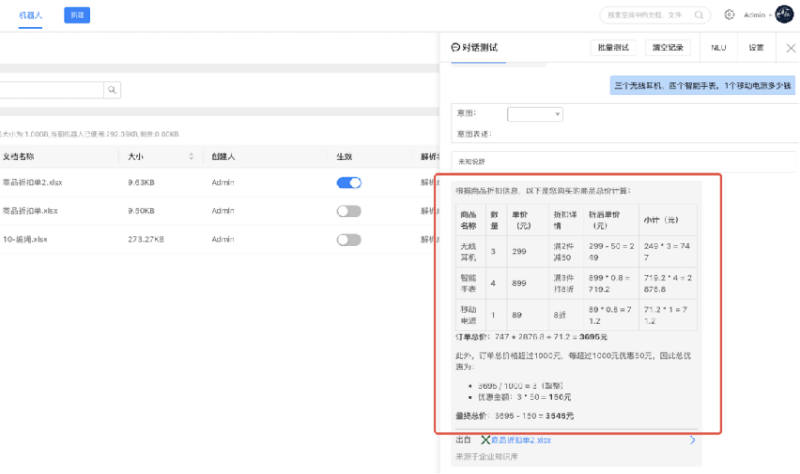
Task: Click the 最终总价 line showing 3545元
Action: coord(514,416)
